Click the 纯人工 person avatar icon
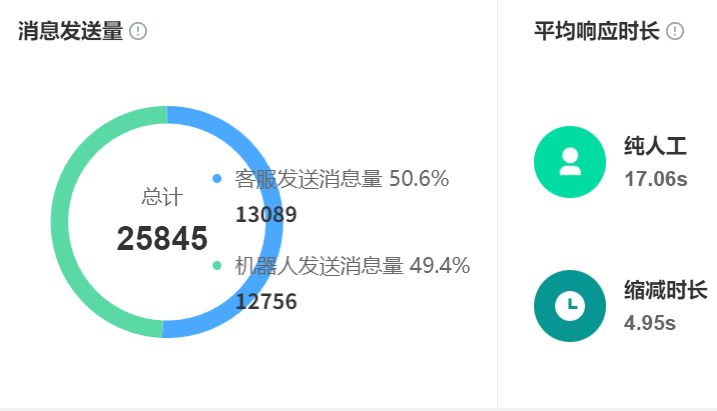The image size is (717, 411). [x=570, y=162]
